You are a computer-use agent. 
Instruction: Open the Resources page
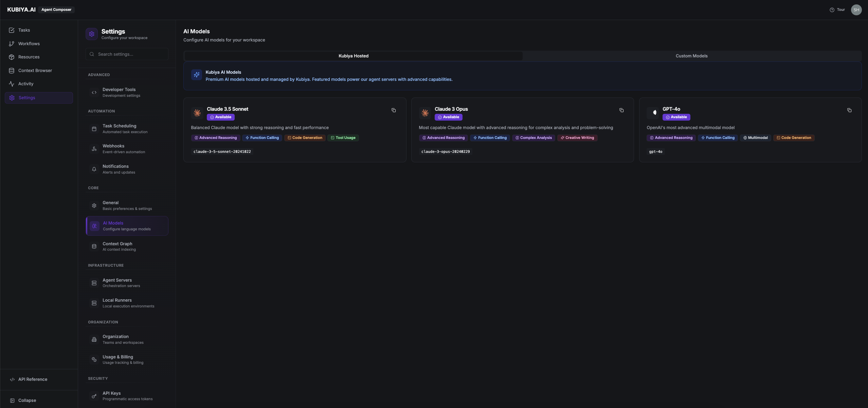39,57
